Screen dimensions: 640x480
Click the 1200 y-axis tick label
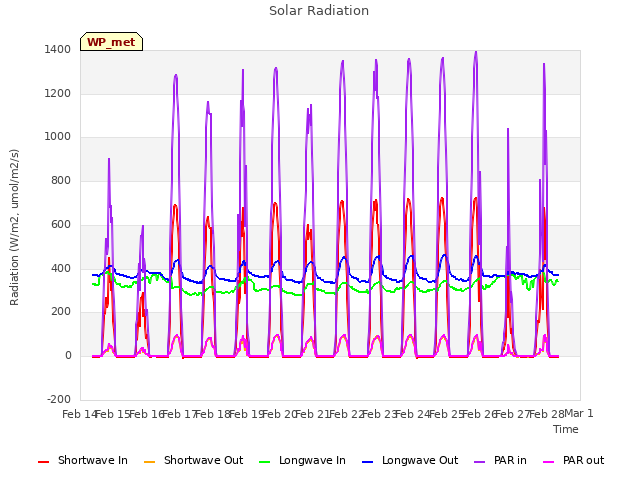58,93
